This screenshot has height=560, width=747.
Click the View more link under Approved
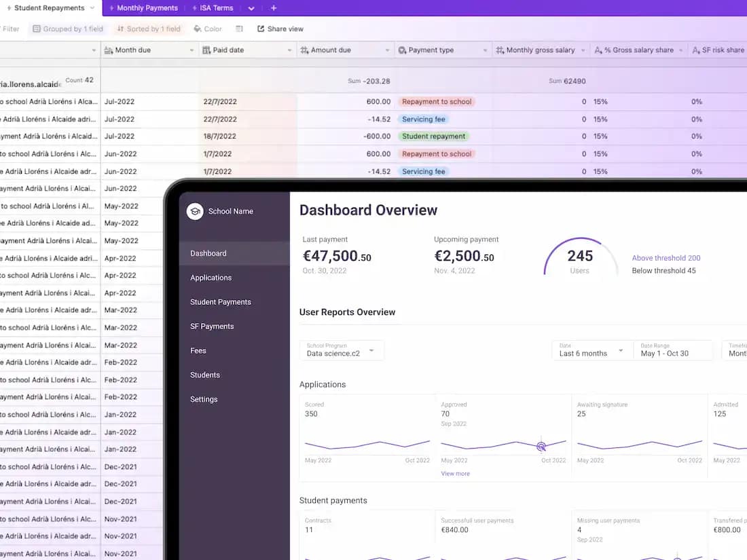click(x=455, y=474)
